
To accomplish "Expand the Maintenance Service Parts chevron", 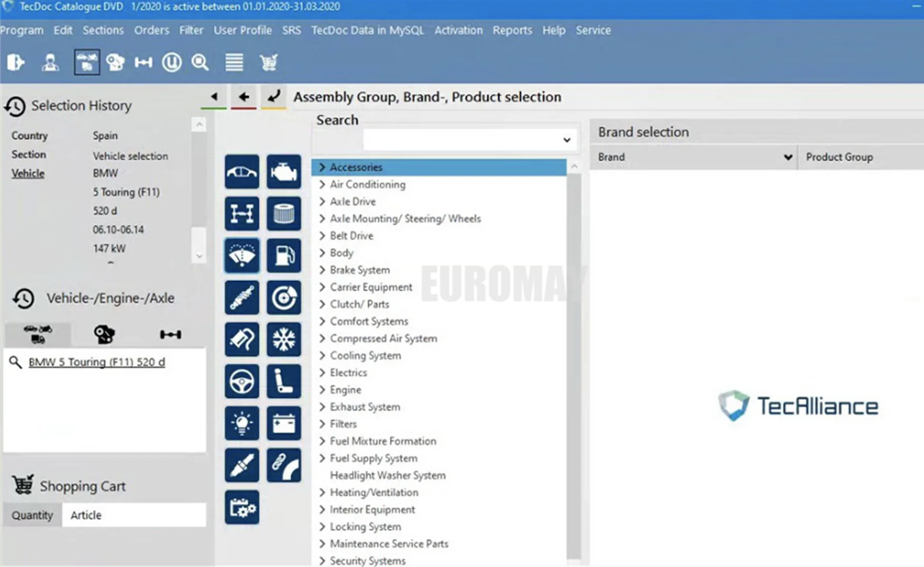I will [x=322, y=543].
